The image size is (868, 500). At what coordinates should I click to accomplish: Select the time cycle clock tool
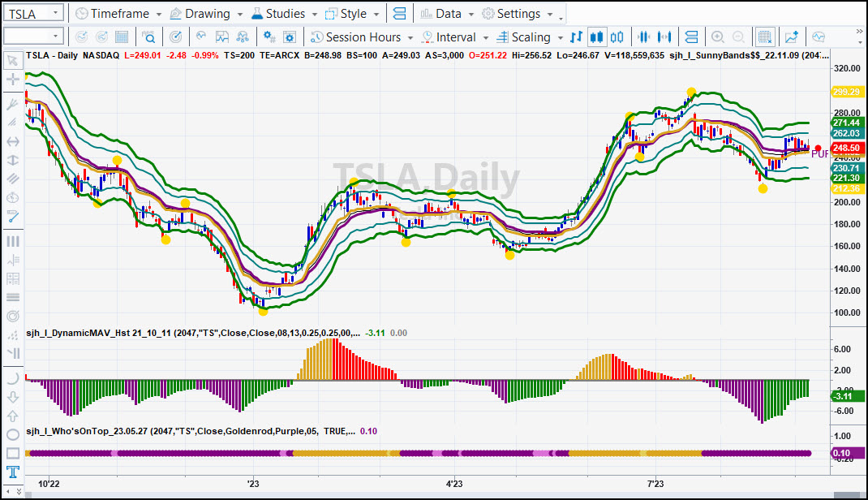(x=12, y=198)
